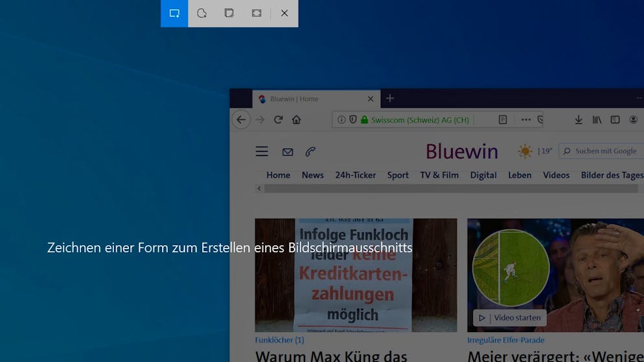
Task: Select the rectangular snip mode
Action: (174, 13)
